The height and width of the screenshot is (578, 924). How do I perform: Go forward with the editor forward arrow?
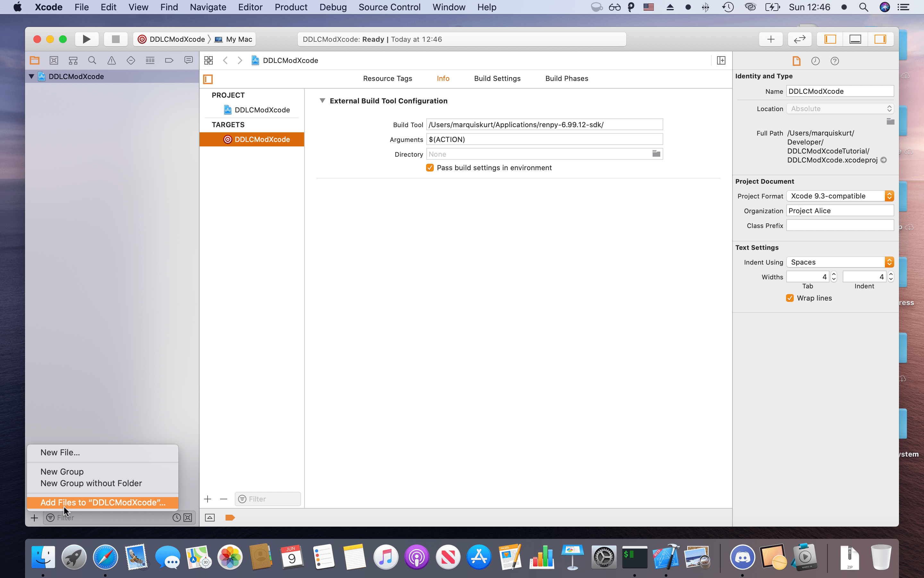[240, 60]
